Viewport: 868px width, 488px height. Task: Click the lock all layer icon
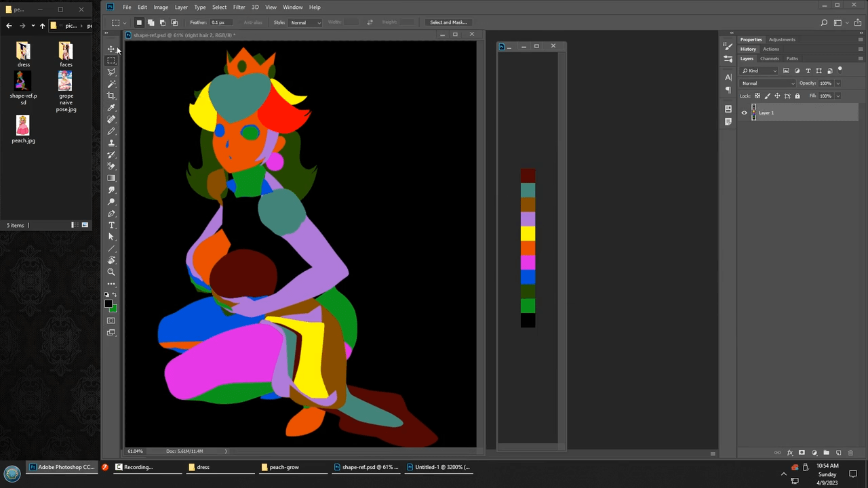click(x=797, y=96)
